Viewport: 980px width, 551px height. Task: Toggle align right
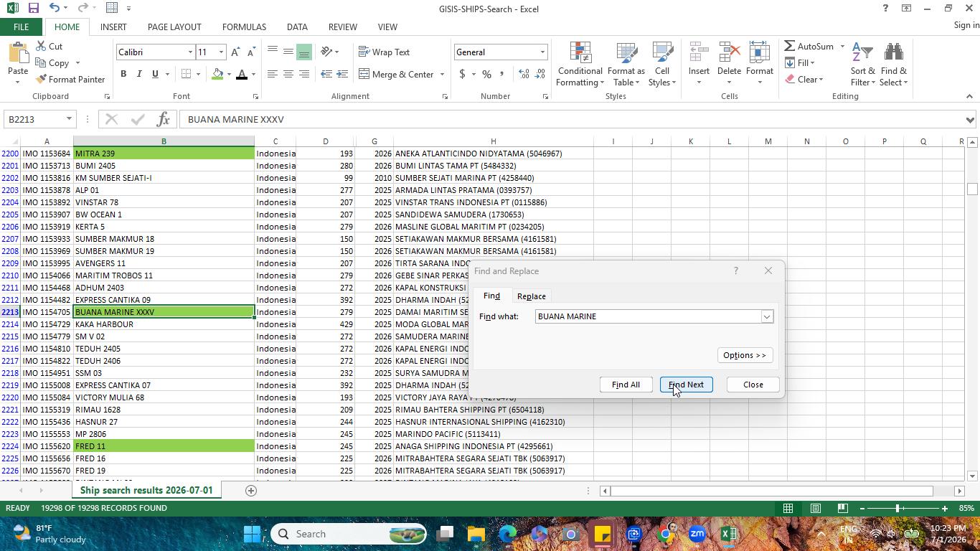pyautogui.click(x=303, y=75)
